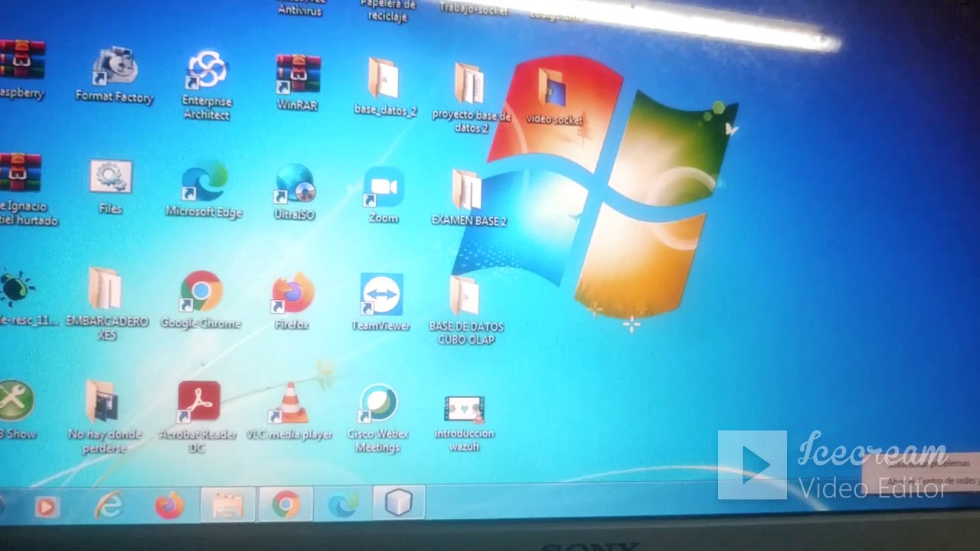980x551 pixels.
Task: Select the EMBARCADERO XE5 folder
Action: 106,303
